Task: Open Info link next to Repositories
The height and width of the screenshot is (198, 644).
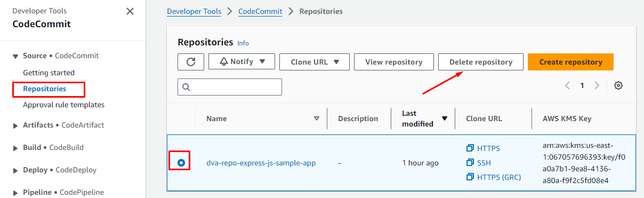Action: [243, 43]
